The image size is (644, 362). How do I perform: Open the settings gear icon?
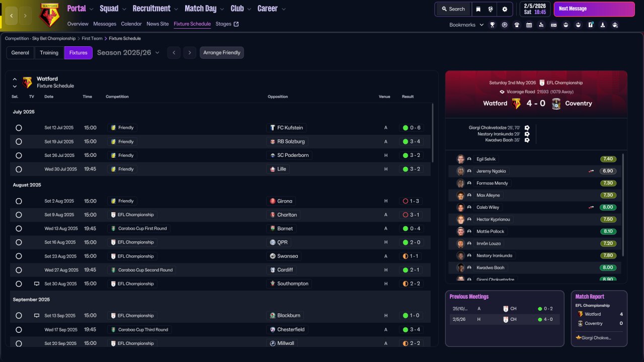coord(505,9)
